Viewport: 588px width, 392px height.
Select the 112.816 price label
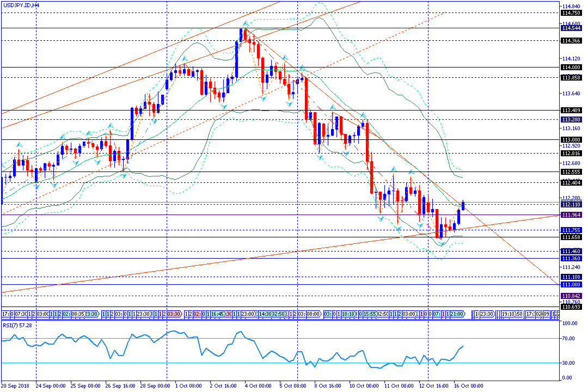click(x=571, y=154)
